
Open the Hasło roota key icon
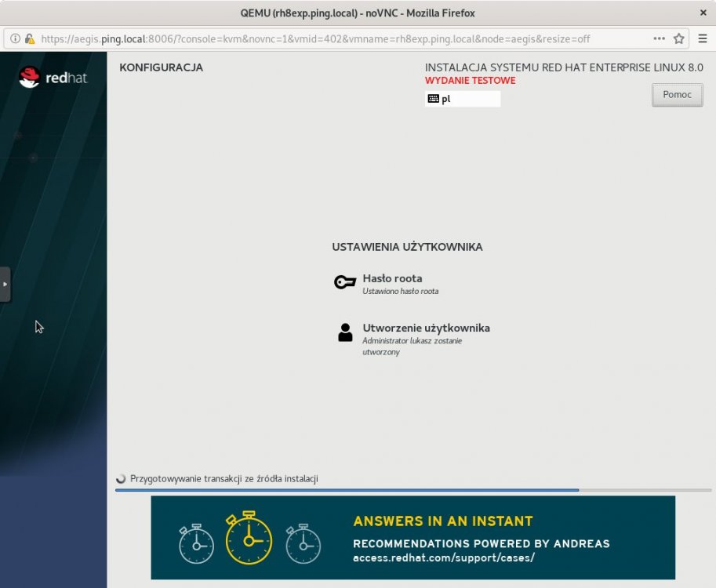point(345,282)
